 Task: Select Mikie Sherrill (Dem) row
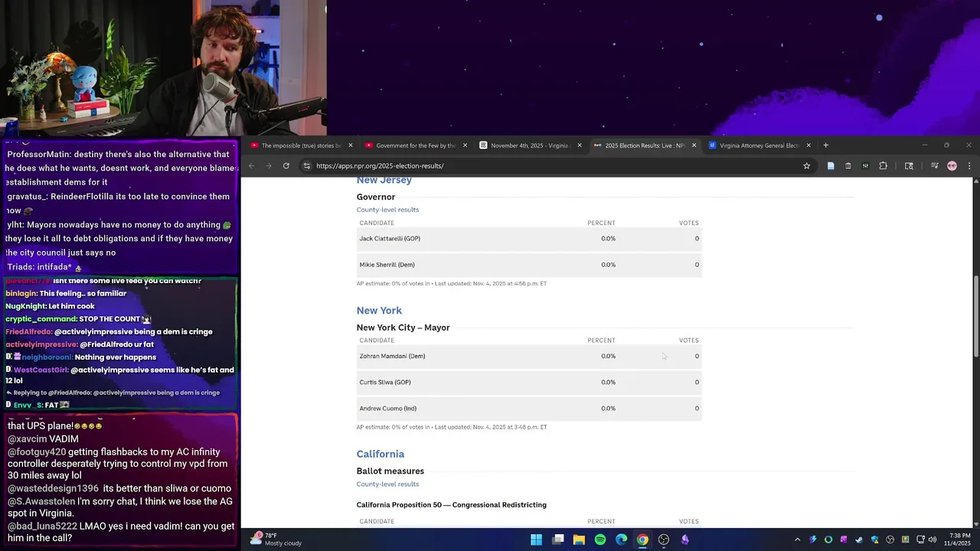click(x=529, y=265)
